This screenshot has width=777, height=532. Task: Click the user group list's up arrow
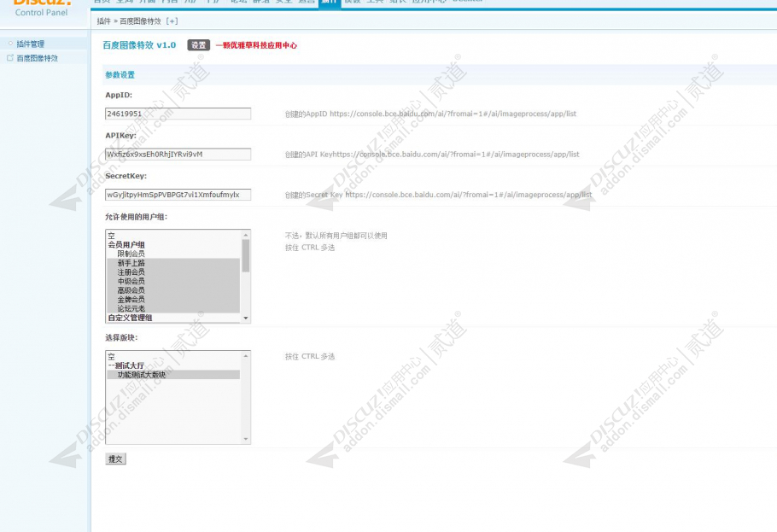246,235
